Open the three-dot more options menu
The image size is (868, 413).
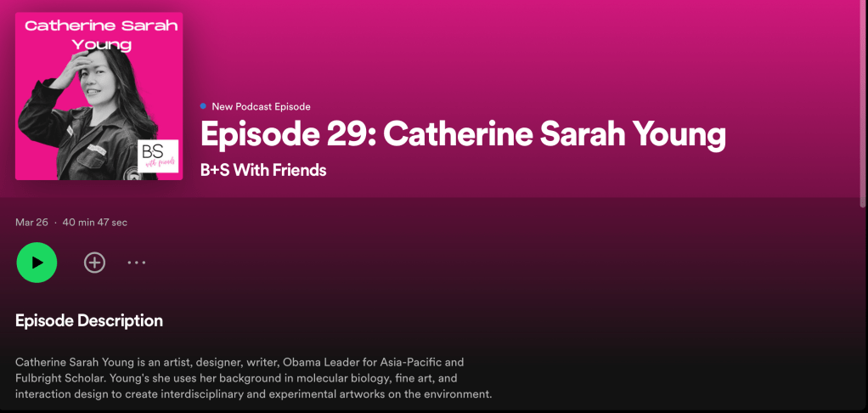137,263
